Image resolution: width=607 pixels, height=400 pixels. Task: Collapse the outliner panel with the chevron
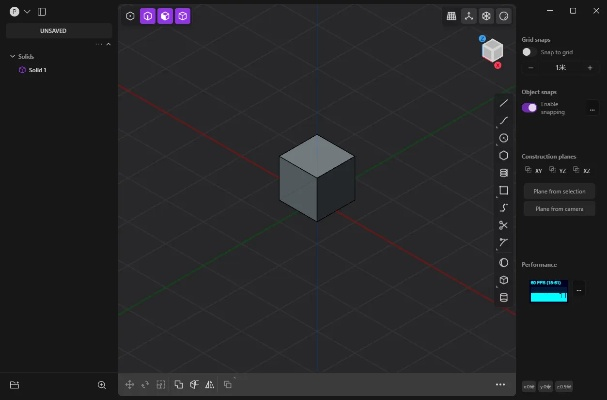(108, 44)
